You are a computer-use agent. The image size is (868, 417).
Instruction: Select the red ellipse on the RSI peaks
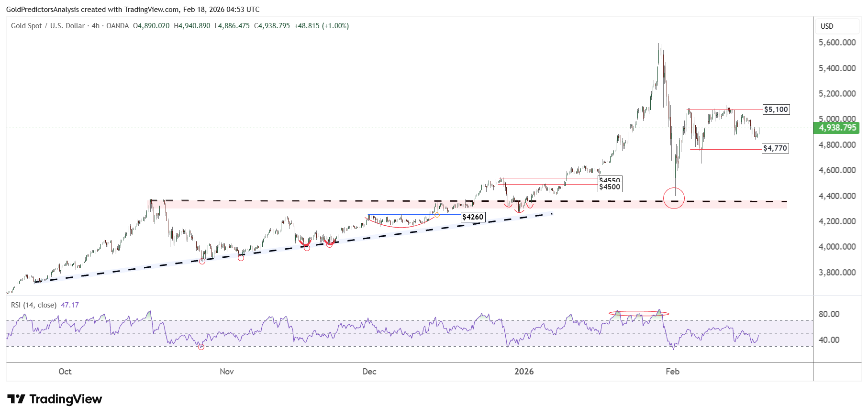[639, 314]
